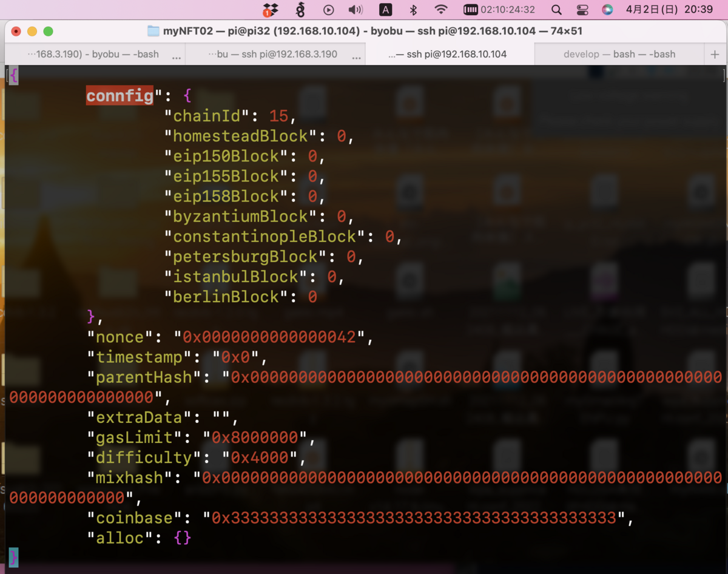
Task: Click the chainId value 15
Action: pyautogui.click(x=278, y=116)
